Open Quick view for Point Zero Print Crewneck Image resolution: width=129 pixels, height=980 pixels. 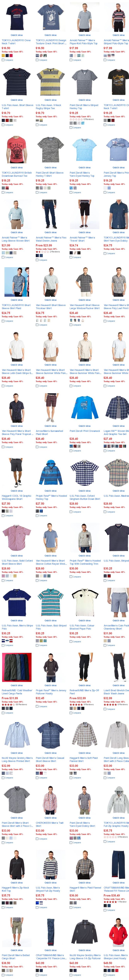pos(84,426)
